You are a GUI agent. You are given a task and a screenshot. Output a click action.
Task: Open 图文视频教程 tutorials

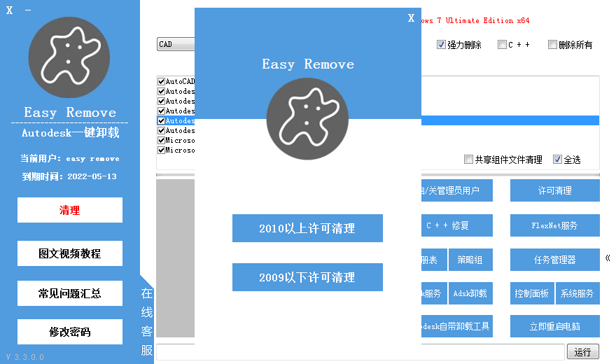pos(70,253)
